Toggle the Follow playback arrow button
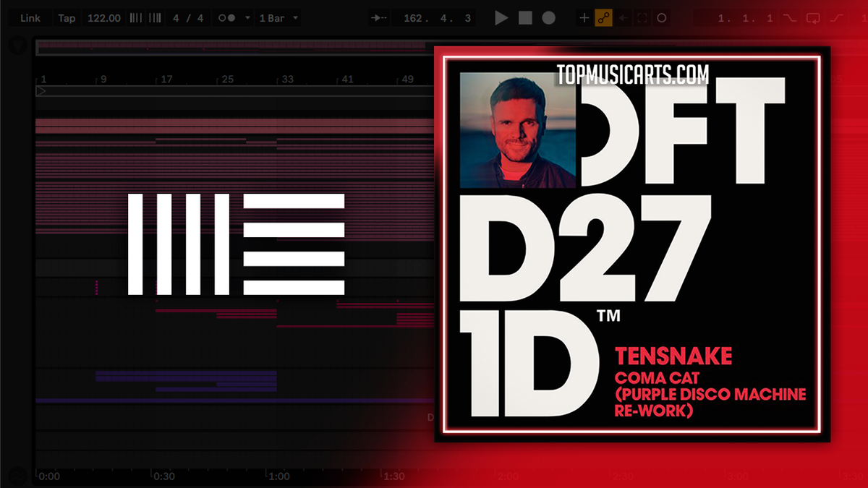868x488 pixels. [x=377, y=18]
